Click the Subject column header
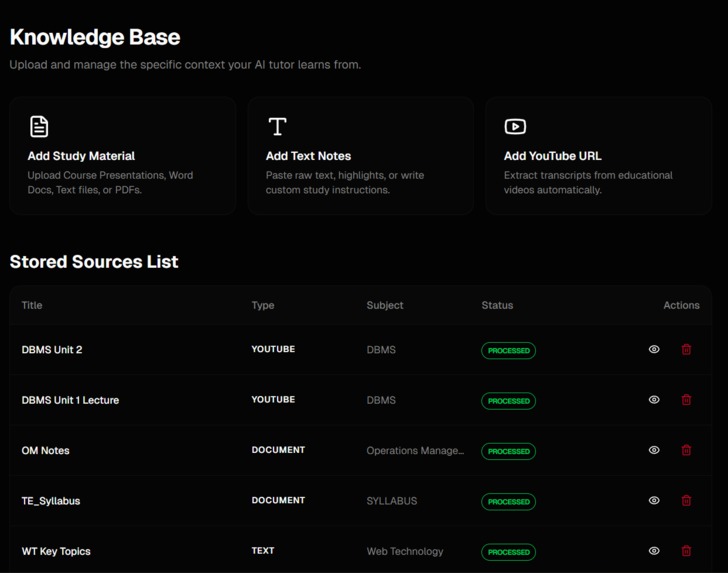The image size is (728, 573). pyautogui.click(x=385, y=305)
